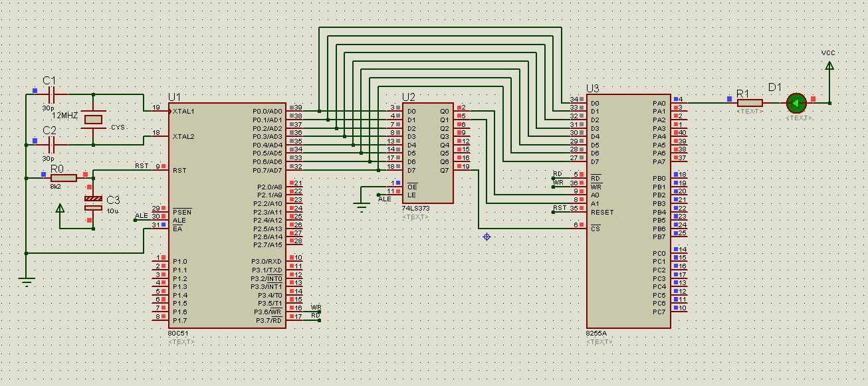This screenshot has width=868, height=386.
Task: Click the power arrow terminal beside C3
Action: [x=60, y=209]
